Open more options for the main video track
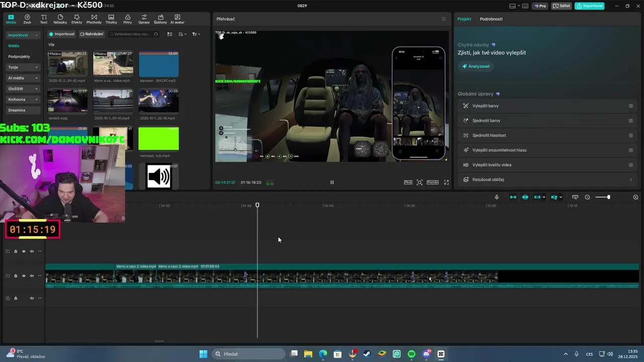644x362 pixels. (40, 276)
